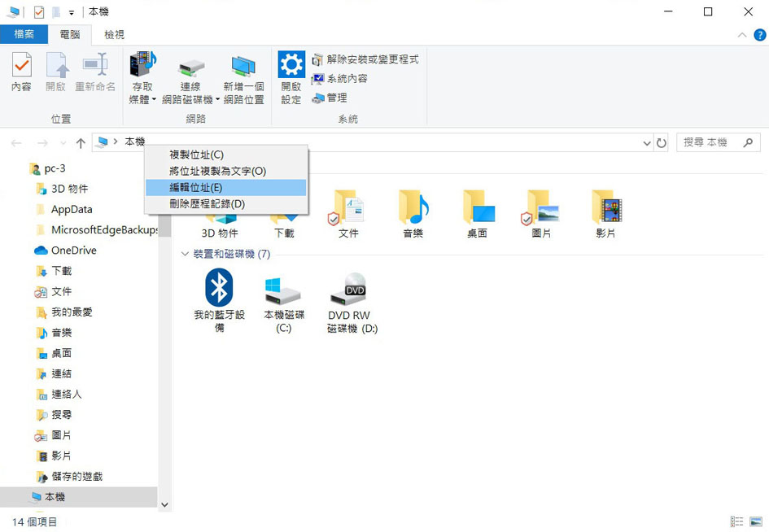Click the back arrow navigation button

pos(16,143)
